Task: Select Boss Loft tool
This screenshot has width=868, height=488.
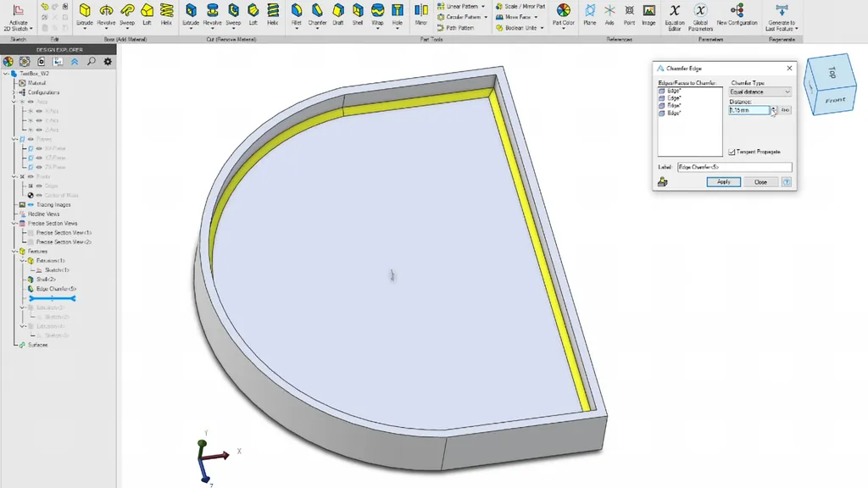Action: (147, 15)
